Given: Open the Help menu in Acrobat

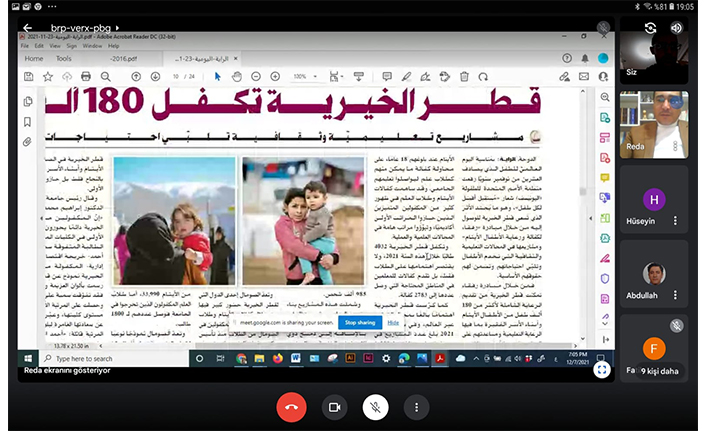Looking at the screenshot, I should 113,46.
